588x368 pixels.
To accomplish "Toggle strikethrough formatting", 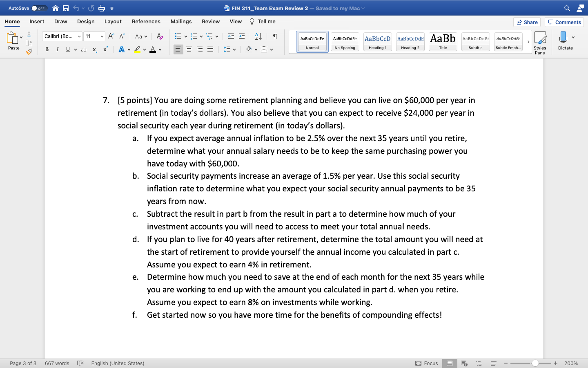I will 84,49.
